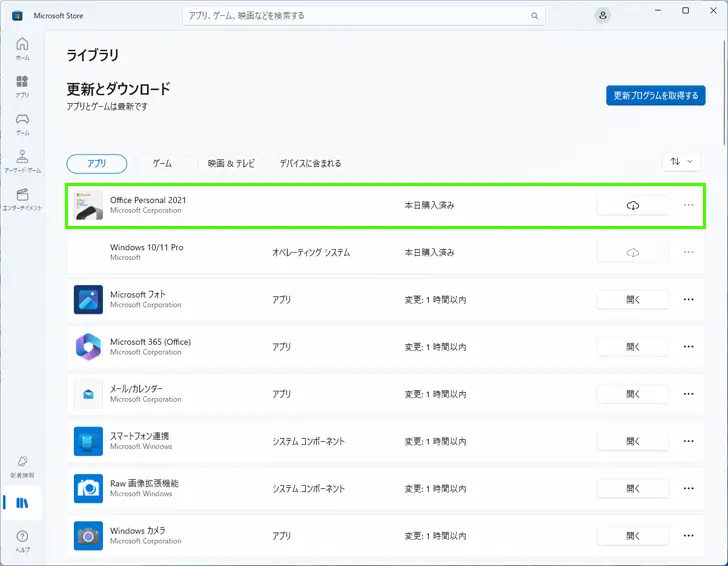Go to Home in the sidebar
The height and width of the screenshot is (566, 728).
coord(22,49)
